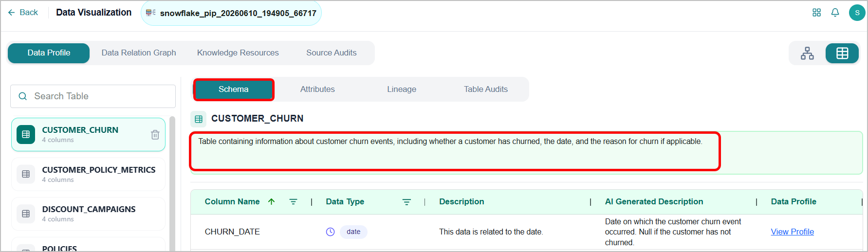The width and height of the screenshot is (868, 252).
Task: Open the Data Relation Graph tab
Action: pyautogui.click(x=139, y=53)
